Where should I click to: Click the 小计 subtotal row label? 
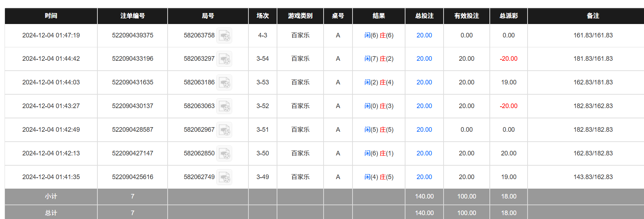[x=51, y=196]
